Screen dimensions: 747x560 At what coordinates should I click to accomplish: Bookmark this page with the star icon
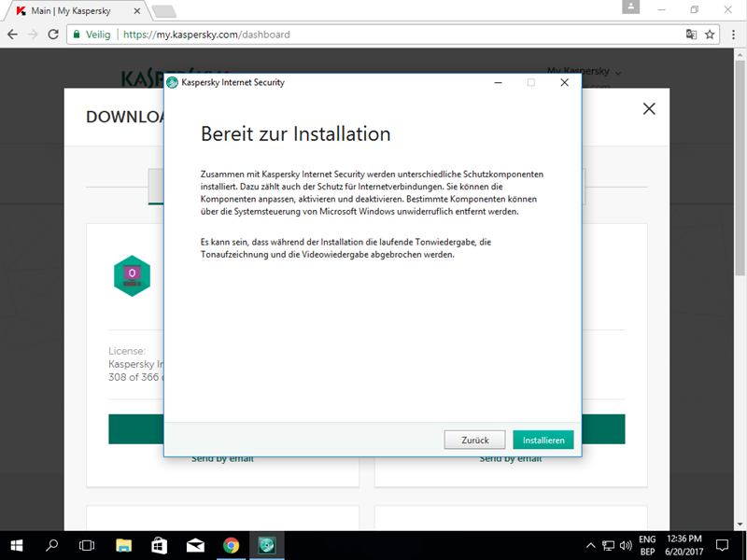tap(710, 35)
